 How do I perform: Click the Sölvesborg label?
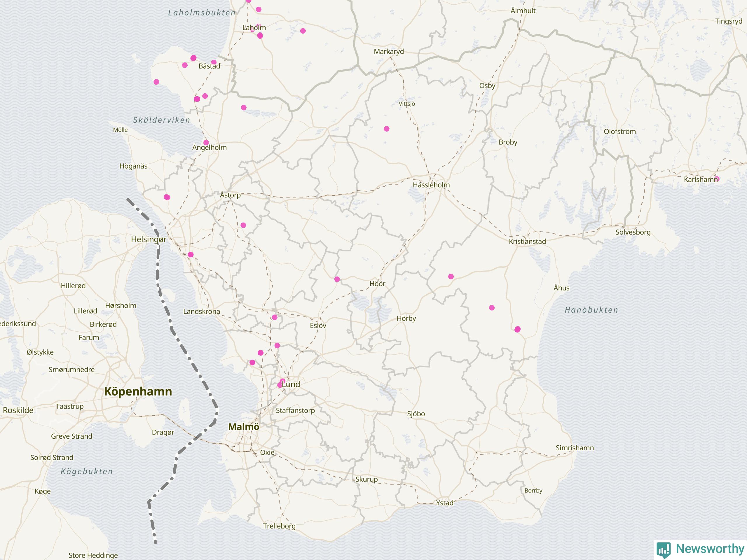click(x=633, y=232)
